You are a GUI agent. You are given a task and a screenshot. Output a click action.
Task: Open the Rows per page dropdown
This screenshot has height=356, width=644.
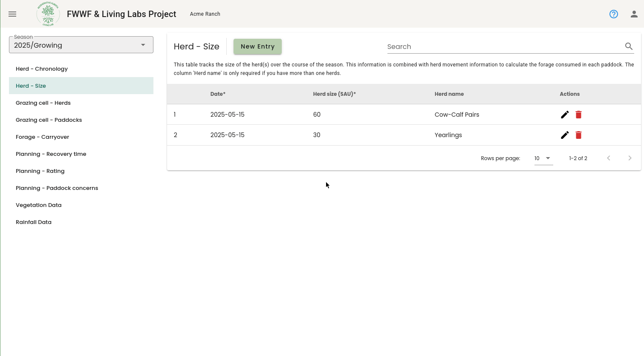coord(543,158)
